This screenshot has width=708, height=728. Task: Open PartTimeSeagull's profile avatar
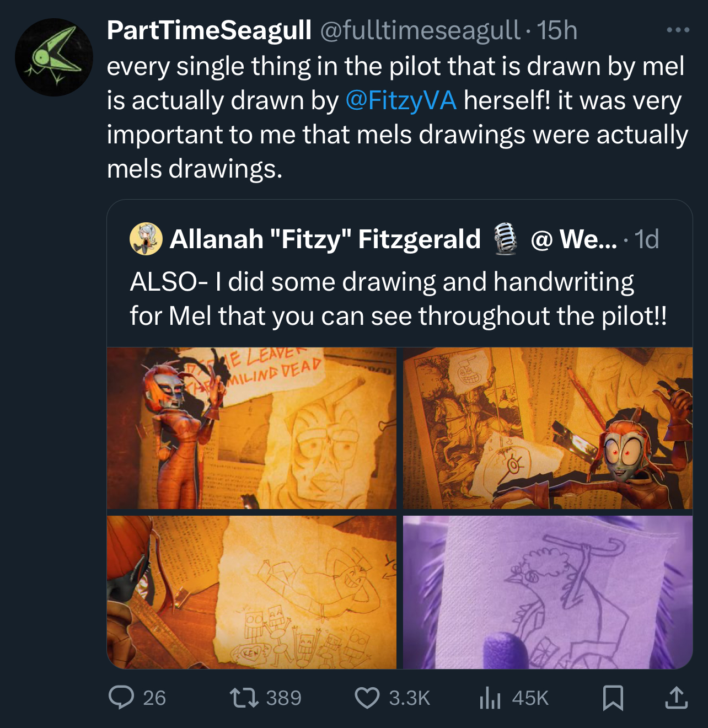click(53, 57)
